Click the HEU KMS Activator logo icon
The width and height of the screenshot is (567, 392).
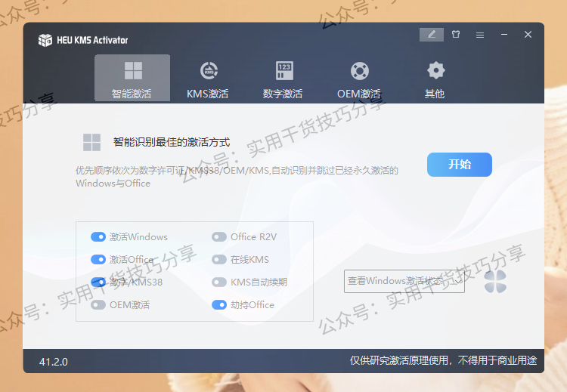pos(45,40)
